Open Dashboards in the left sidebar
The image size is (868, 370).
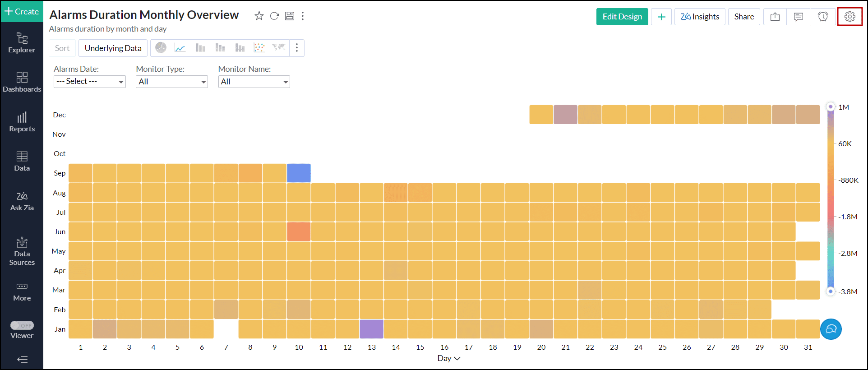(22, 82)
